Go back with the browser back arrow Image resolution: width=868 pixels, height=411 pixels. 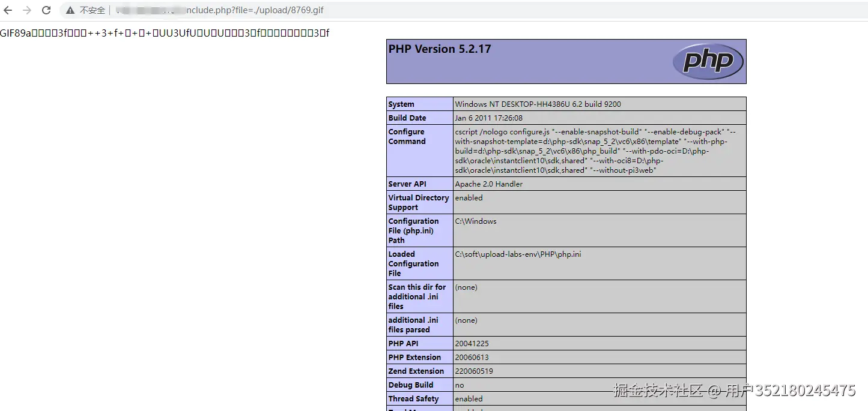click(x=8, y=10)
